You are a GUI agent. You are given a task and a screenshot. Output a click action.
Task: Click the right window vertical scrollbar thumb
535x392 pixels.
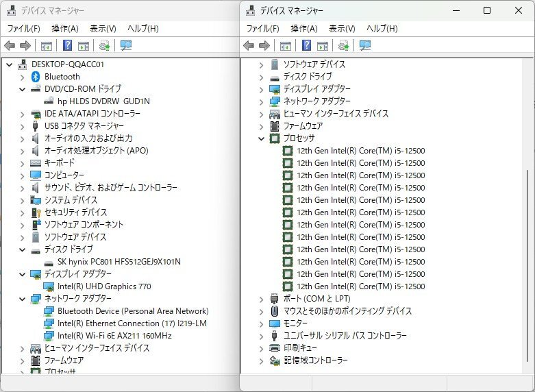coord(527,266)
